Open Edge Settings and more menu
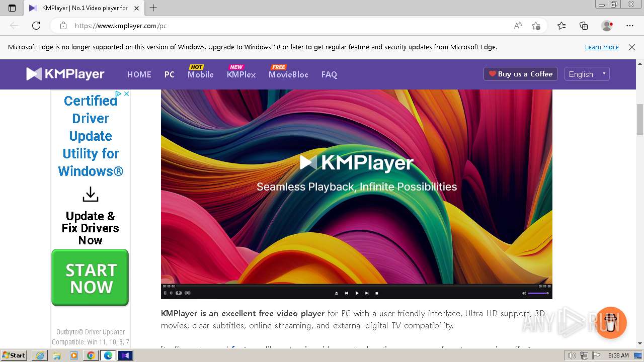Screen dimensions: 644x362 pyautogui.click(x=630, y=26)
